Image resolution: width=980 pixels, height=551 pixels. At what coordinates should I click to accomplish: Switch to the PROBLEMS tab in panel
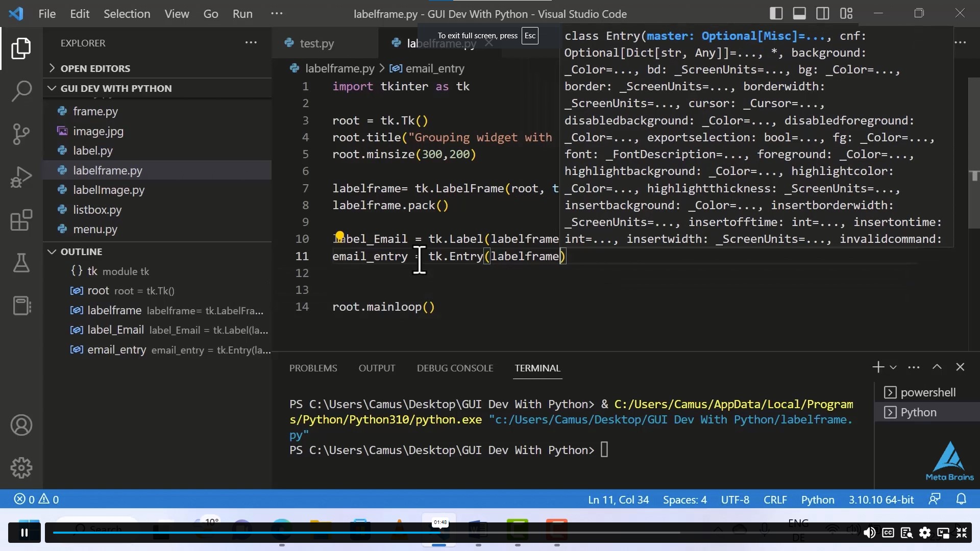point(313,368)
